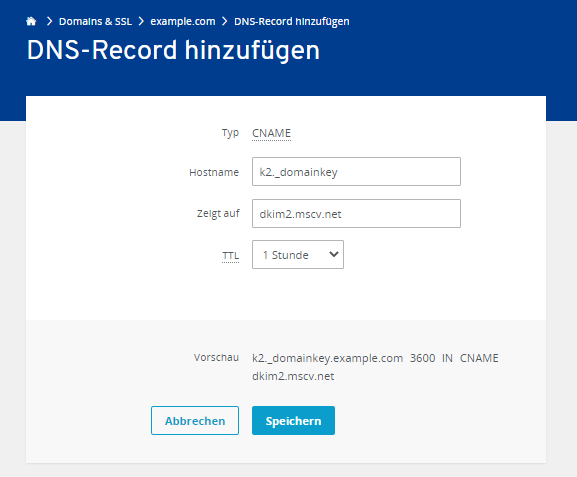Go to the home icon in breadcrumb
The width and height of the screenshot is (577, 477).
point(31,21)
